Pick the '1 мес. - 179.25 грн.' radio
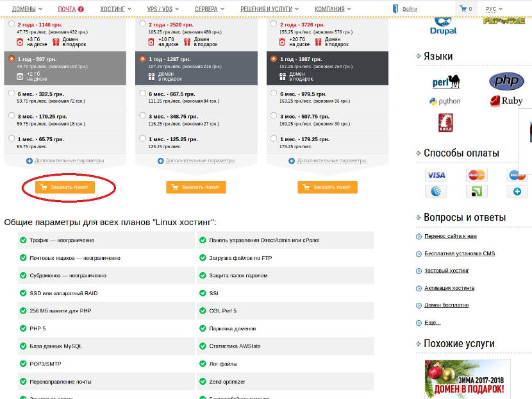Image resolution: width=532 pixels, height=399 pixels. (274, 139)
